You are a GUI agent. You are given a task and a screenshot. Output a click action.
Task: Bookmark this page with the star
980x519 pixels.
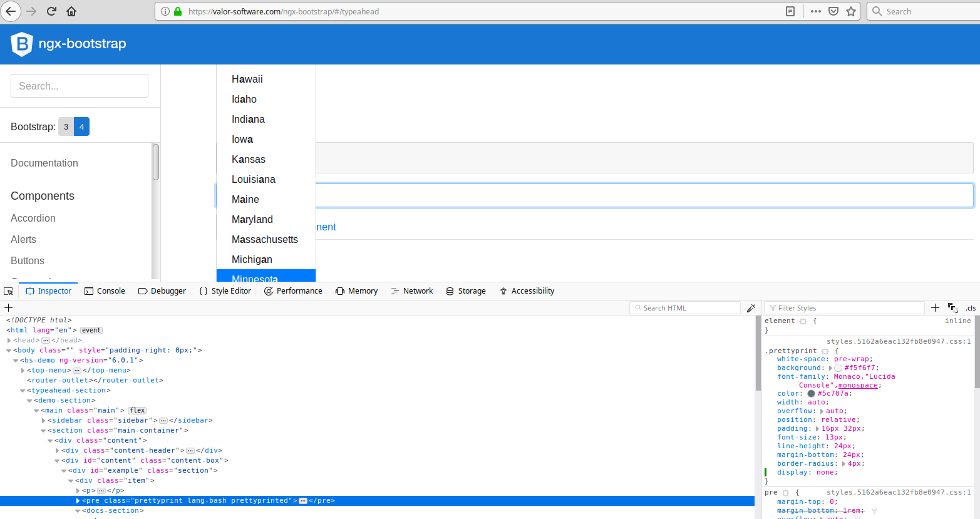[850, 11]
